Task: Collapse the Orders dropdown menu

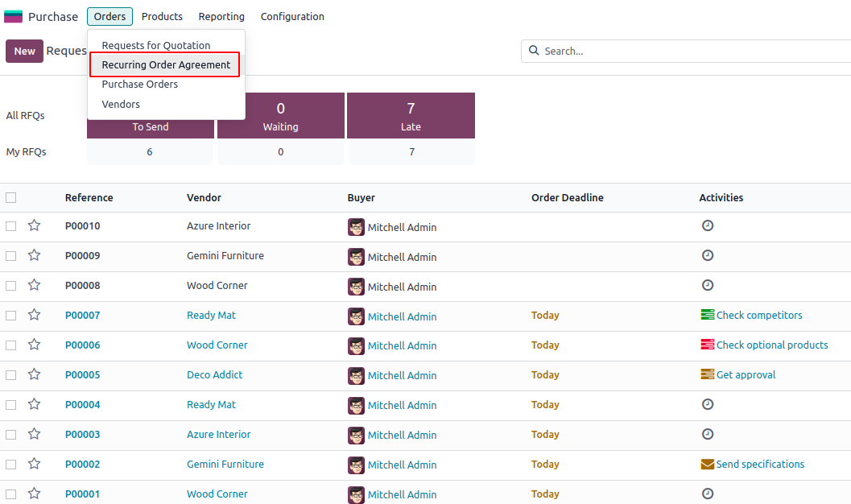Action: pos(109,16)
